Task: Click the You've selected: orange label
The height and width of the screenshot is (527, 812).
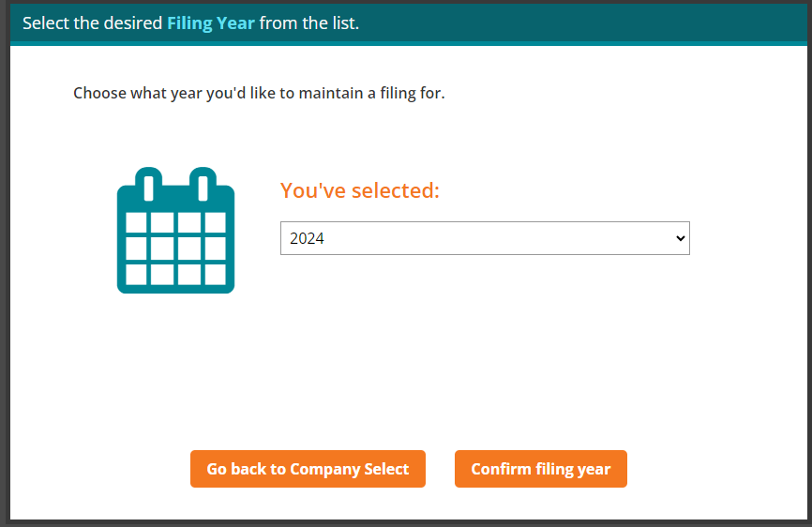Action: coord(360,190)
